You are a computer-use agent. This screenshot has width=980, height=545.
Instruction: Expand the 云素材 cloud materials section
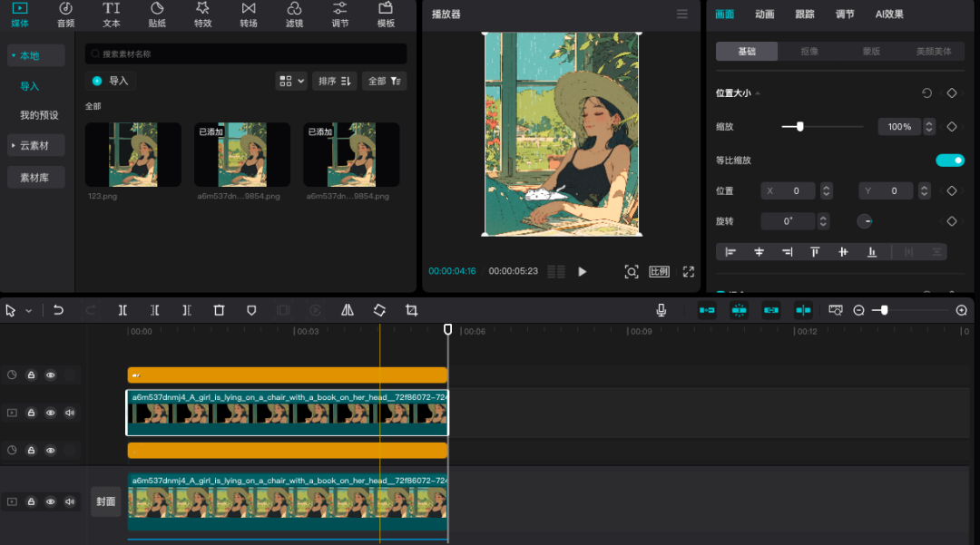click(35, 145)
